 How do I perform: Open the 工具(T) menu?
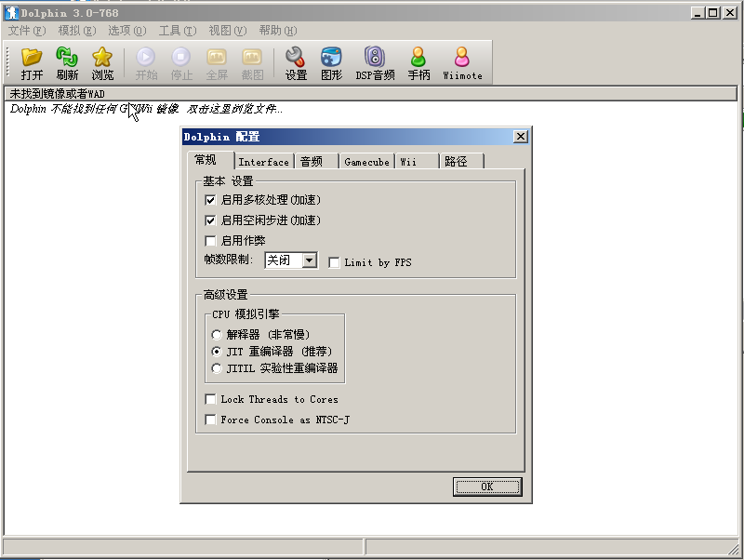click(x=178, y=31)
